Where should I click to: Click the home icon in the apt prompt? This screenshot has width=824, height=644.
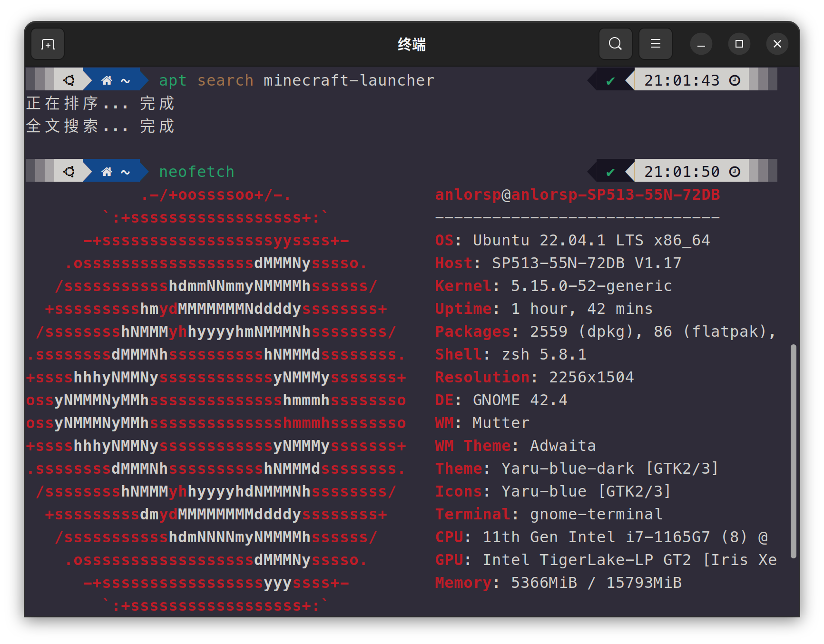pyautogui.click(x=107, y=80)
